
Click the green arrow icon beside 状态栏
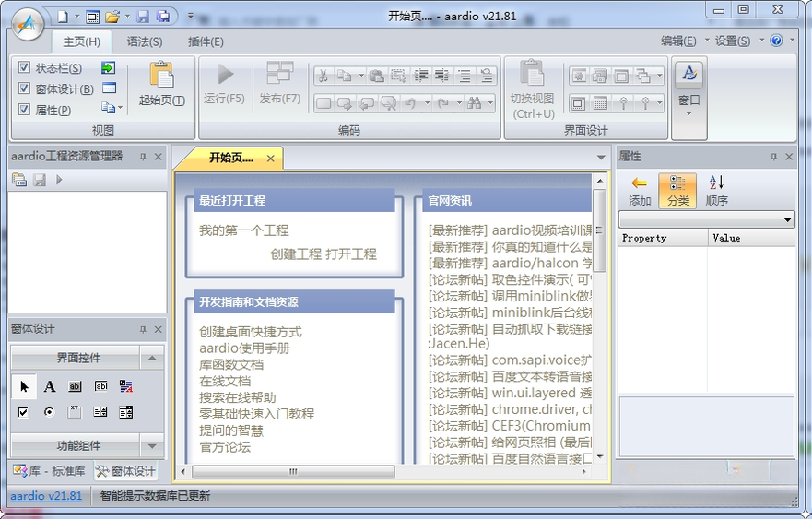tap(108, 68)
